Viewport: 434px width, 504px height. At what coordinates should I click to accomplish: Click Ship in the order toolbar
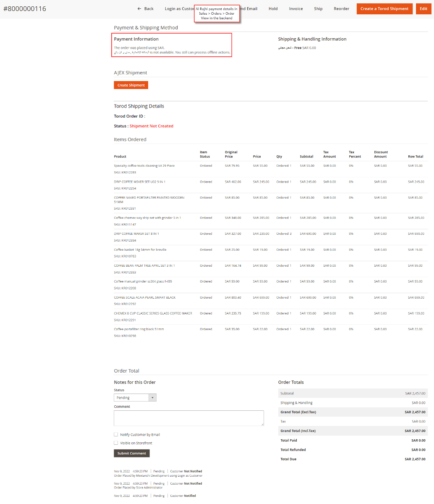coord(318,8)
